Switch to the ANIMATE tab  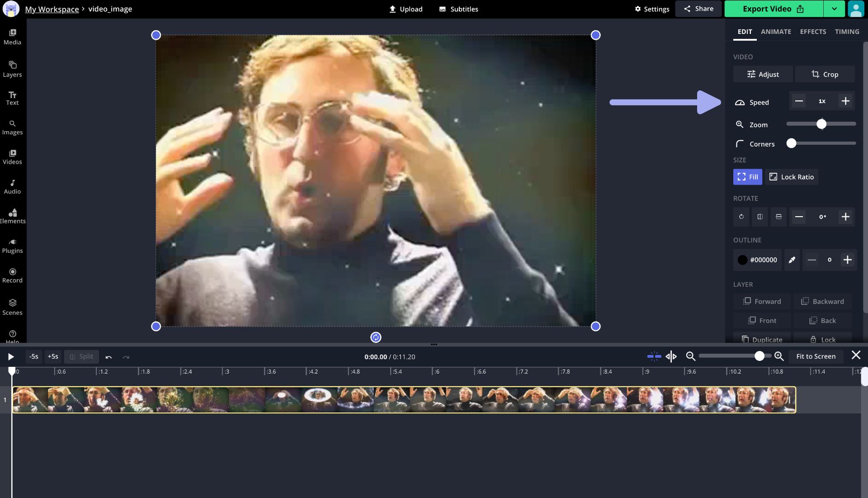pyautogui.click(x=776, y=32)
